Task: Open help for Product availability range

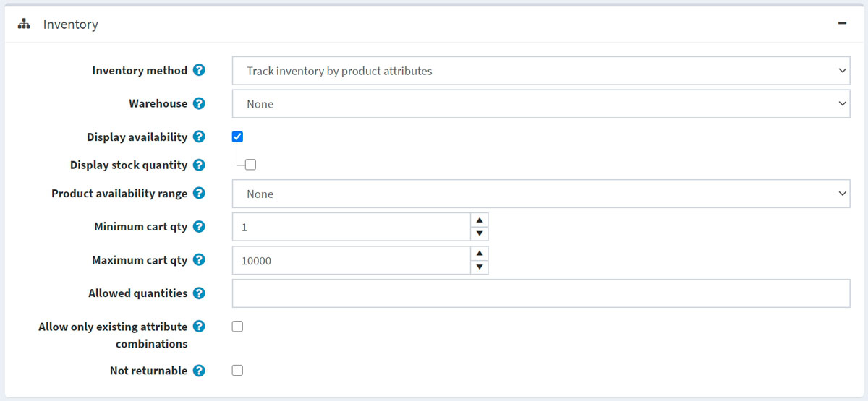Action: coord(199,194)
